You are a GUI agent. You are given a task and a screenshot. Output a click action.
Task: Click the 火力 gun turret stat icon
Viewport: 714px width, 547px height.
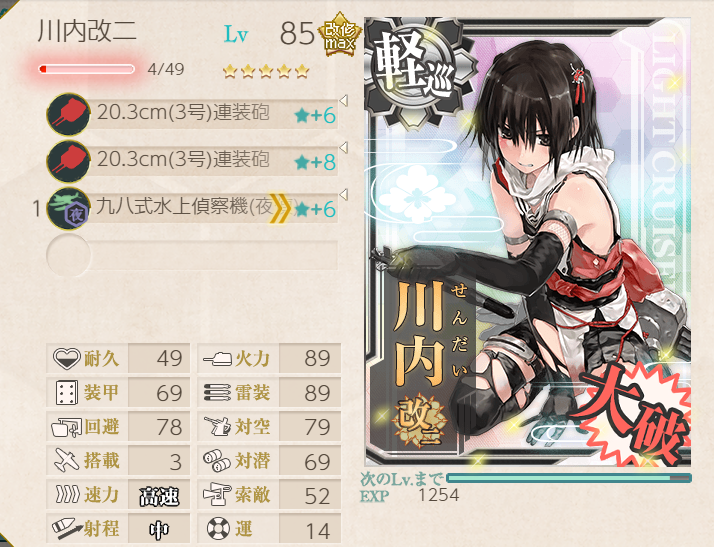218,359
